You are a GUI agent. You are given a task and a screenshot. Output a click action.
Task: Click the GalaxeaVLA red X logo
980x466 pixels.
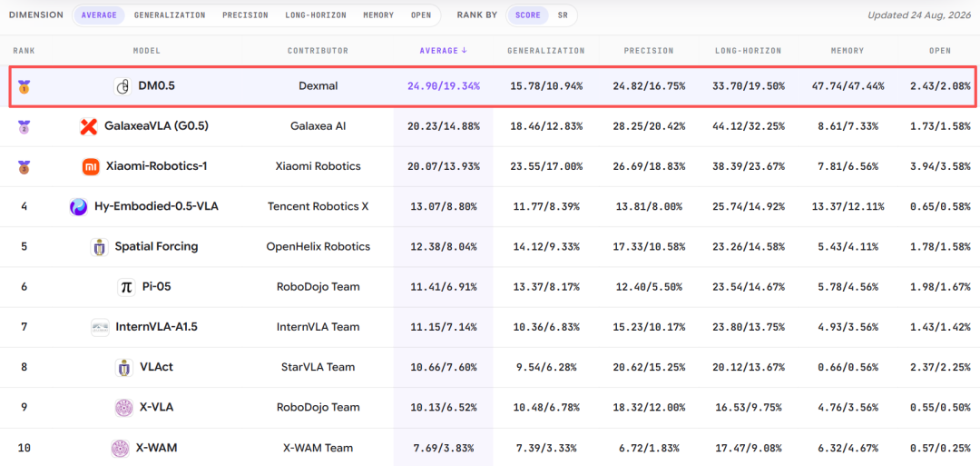click(x=89, y=126)
